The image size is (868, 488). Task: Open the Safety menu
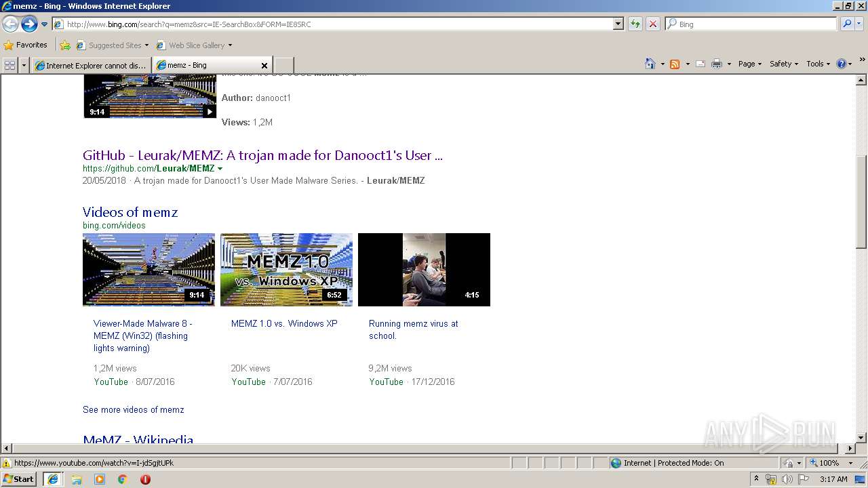[784, 64]
